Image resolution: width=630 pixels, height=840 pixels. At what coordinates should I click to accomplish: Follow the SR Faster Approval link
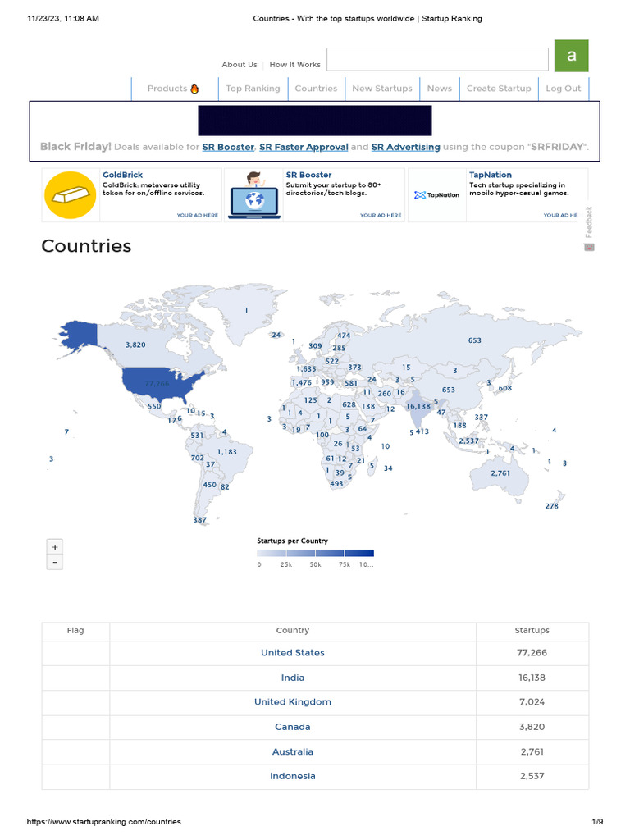click(304, 147)
